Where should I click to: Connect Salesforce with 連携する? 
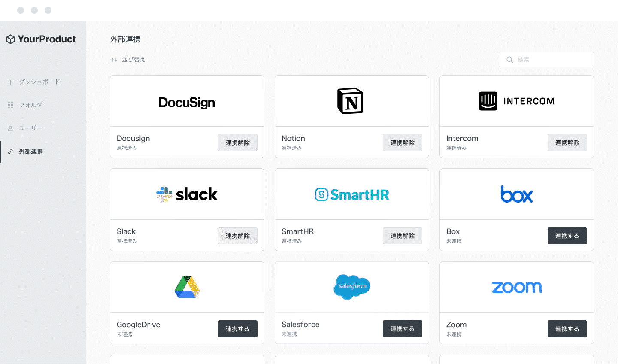tap(403, 329)
